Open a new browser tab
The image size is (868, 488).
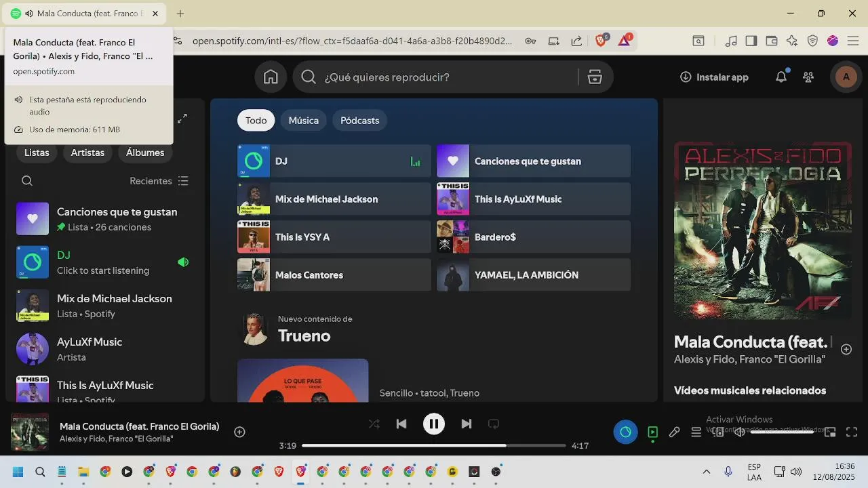tap(180, 14)
